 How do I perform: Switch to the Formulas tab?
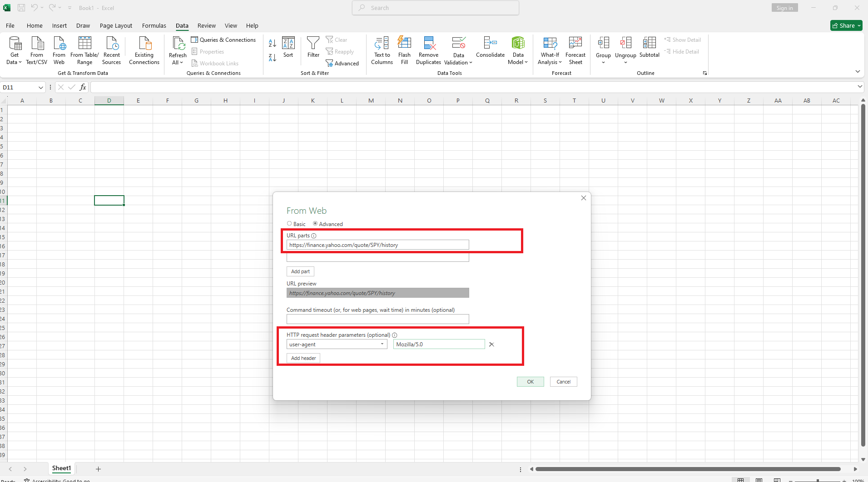pyautogui.click(x=154, y=26)
